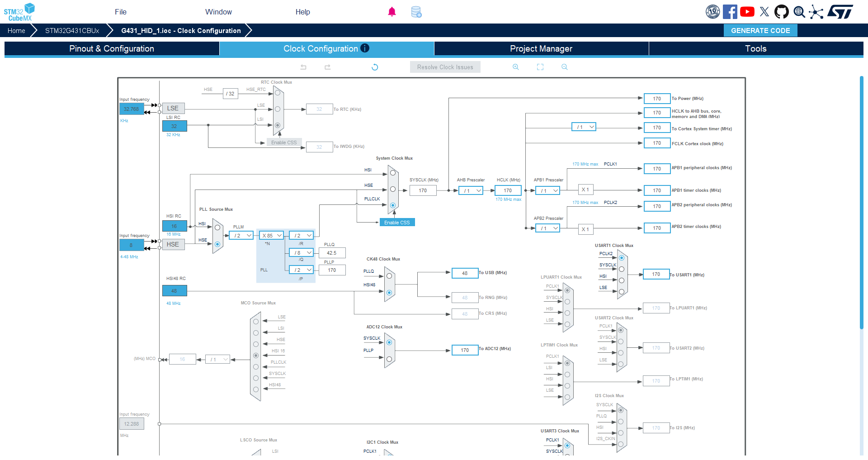
Task: Open the Cortex System timer divider dropdown
Action: pyautogui.click(x=584, y=127)
